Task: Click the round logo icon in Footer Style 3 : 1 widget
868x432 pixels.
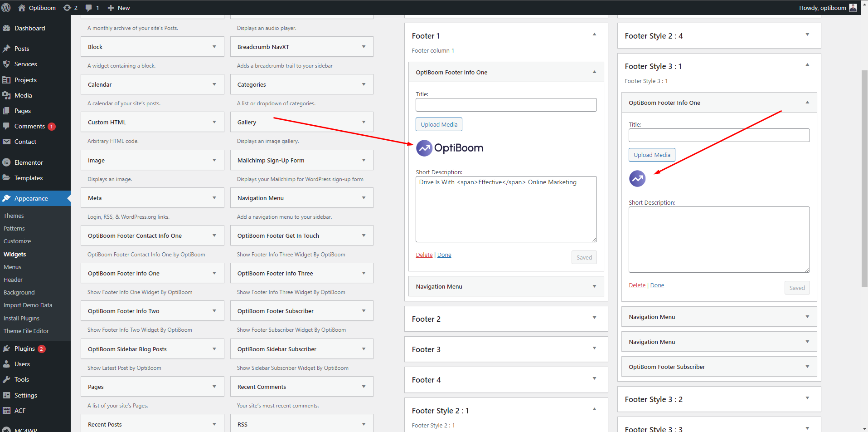Action: tap(637, 178)
